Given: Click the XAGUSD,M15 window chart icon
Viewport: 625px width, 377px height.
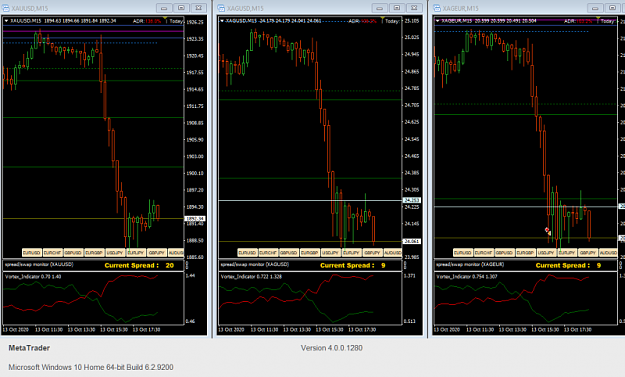Looking at the screenshot, I should 221,8.
